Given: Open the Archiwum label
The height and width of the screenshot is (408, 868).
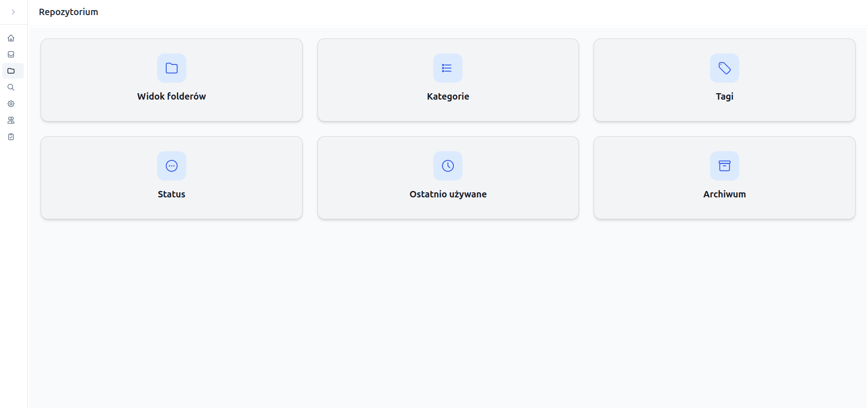Looking at the screenshot, I should click(725, 194).
